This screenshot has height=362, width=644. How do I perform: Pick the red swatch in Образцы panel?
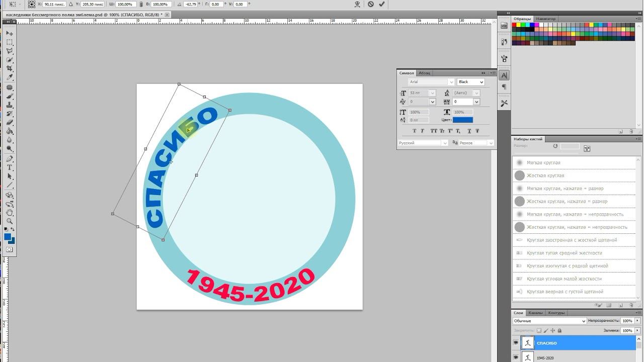[515, 24]
